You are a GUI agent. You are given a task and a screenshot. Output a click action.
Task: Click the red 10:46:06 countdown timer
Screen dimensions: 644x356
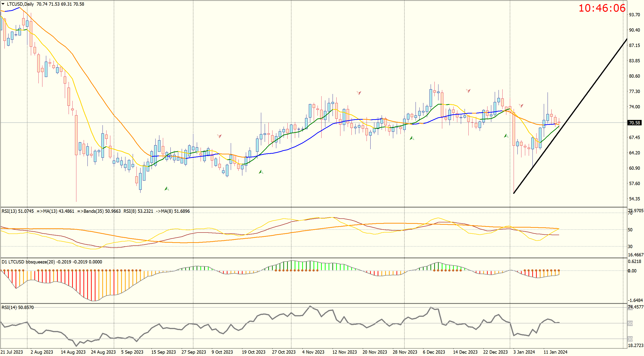click(602, 8)
